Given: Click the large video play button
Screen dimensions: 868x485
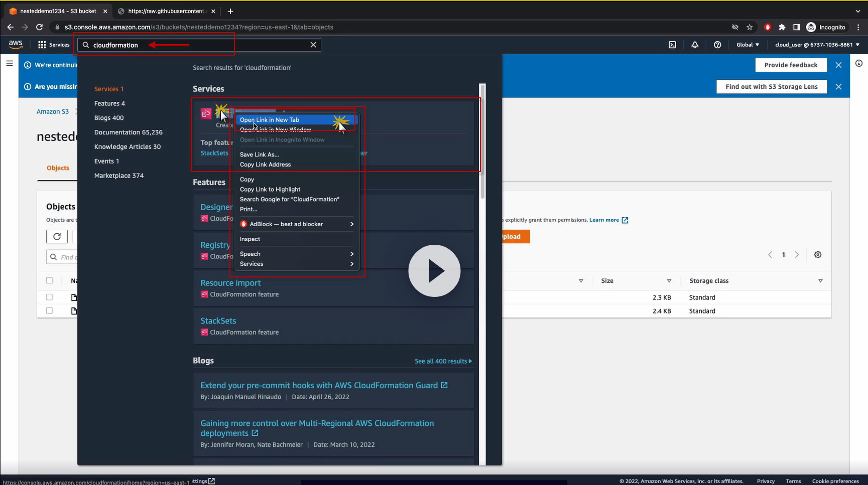Looking at the screenshot, I should [x=434, y=271].
